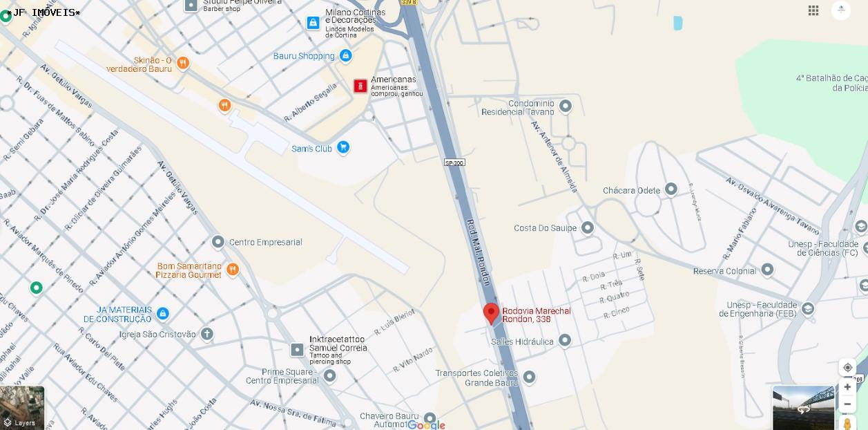Click the Salles Hidráulica place label
Viewport: 868px width, 430px height.
523,342
